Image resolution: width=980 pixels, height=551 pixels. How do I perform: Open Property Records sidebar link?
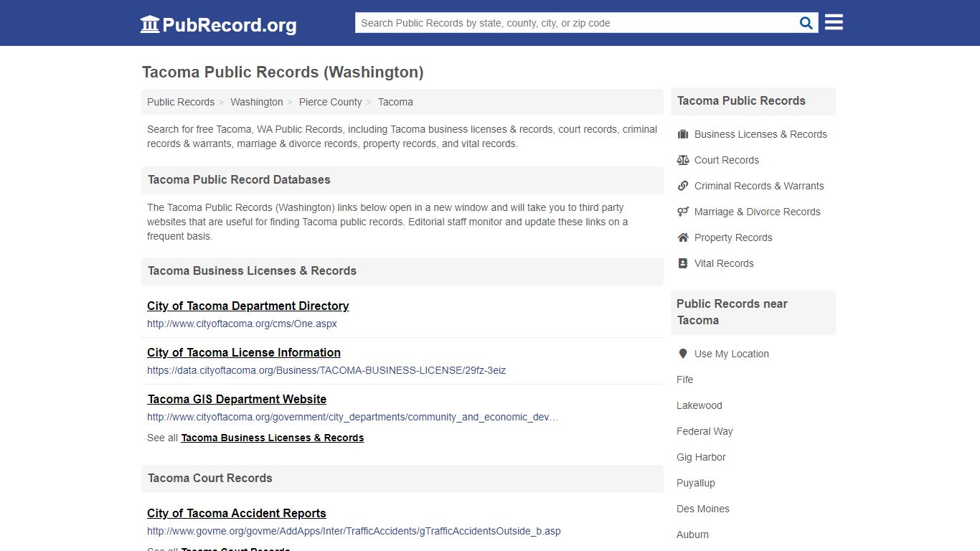pos(733,237)
